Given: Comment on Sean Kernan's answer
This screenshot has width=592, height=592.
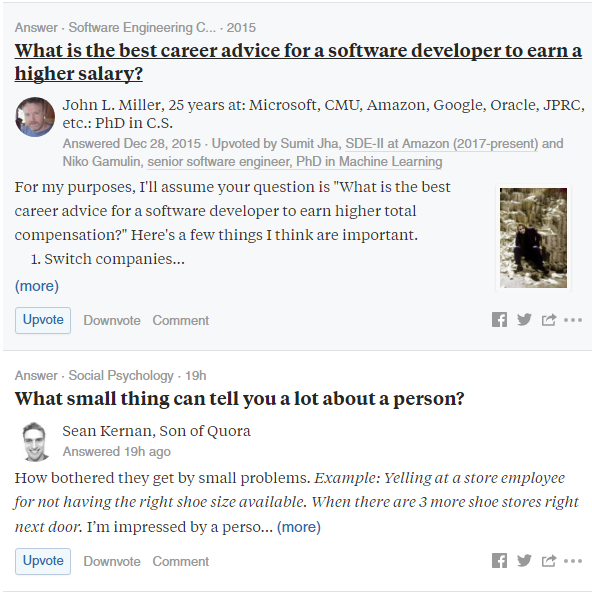Looking at the screenshot, I should pyautogui.click(x=180, y=561).
